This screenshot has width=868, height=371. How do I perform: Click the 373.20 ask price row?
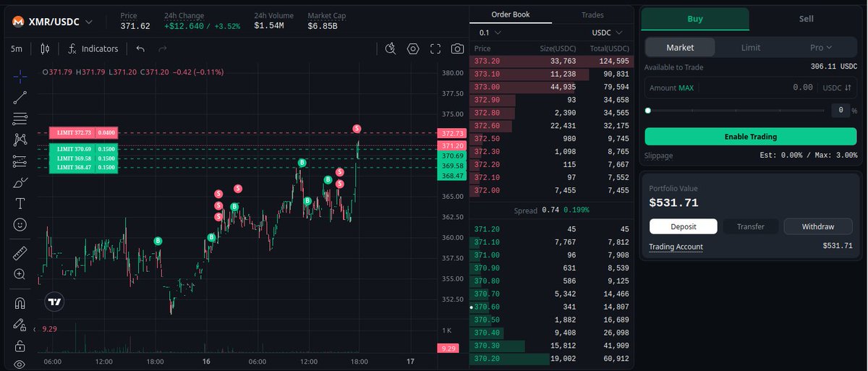551,61
